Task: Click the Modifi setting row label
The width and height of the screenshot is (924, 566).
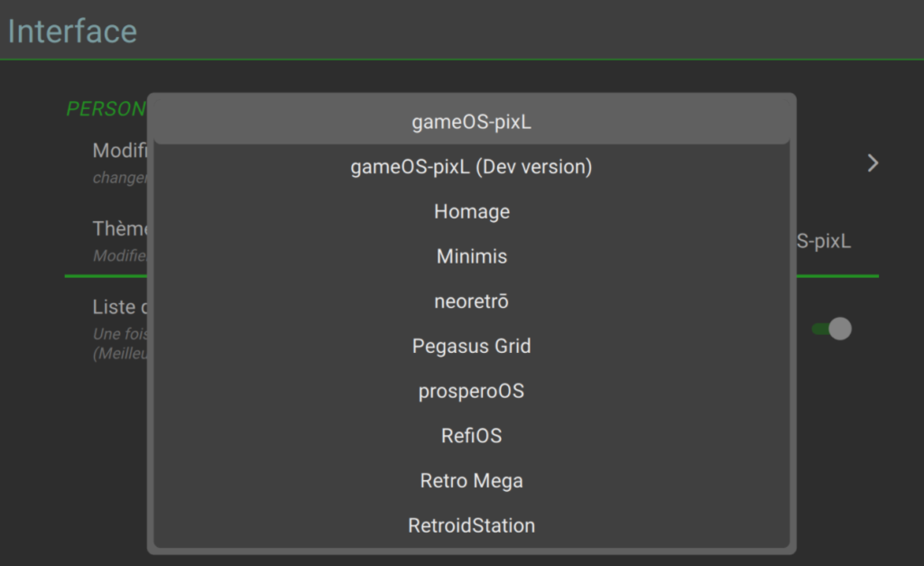Action: point(120,151)
